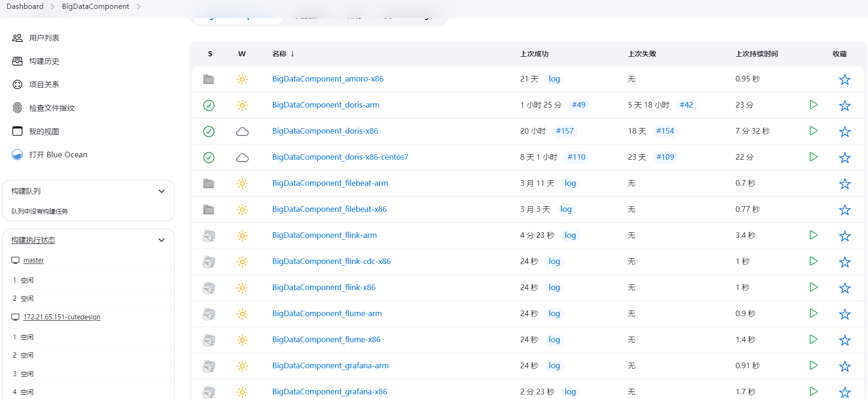
Task: Click the cutedesign node computer icon
Action: [x=15, y=317]
